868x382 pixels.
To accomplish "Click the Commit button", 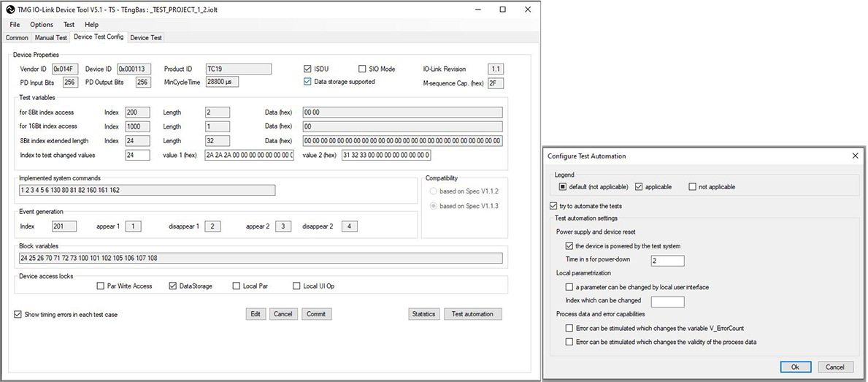I will 316,314.
